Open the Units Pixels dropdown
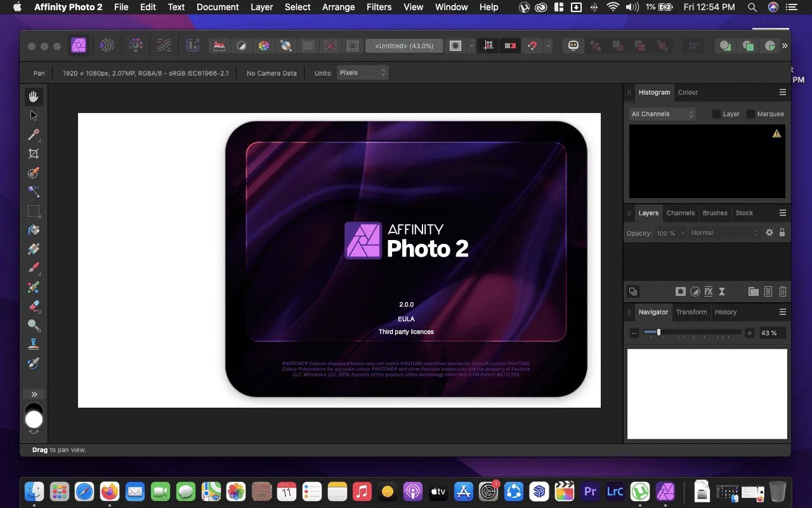The height and width of the screenshot is (508, 812). (x=362, y=73)
